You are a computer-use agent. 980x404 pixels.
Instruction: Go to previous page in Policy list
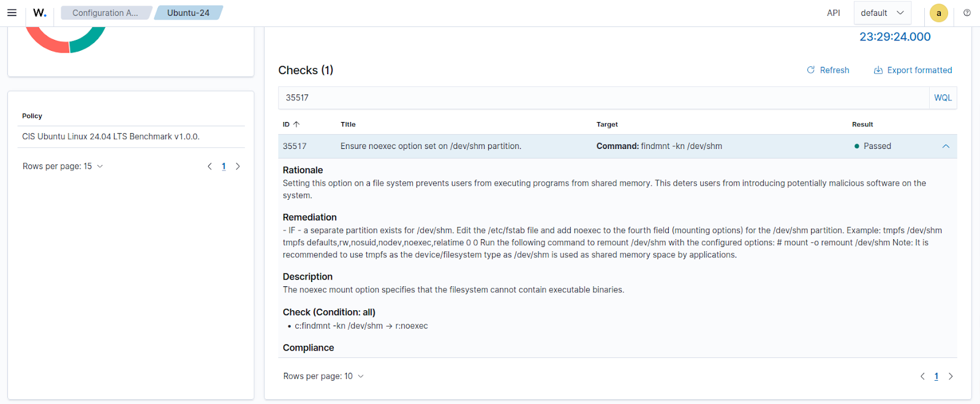tap(209, 166)
